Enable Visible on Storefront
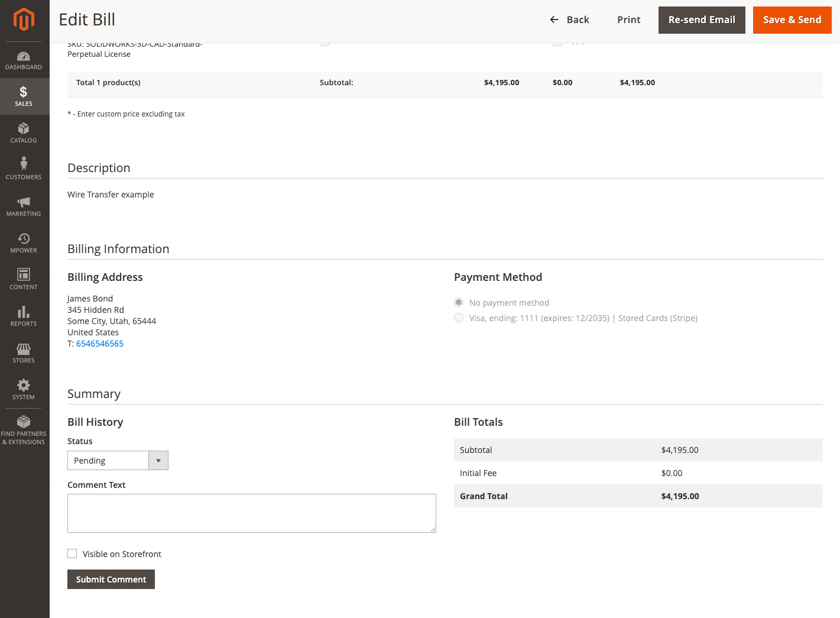 click(x=72, y=554)
